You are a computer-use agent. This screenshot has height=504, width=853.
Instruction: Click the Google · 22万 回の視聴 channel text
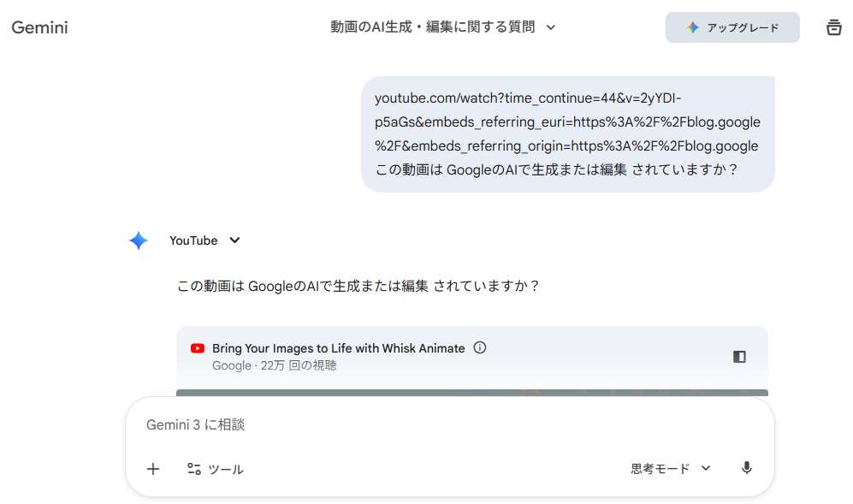pyautogui.click(x=274, y=365)
